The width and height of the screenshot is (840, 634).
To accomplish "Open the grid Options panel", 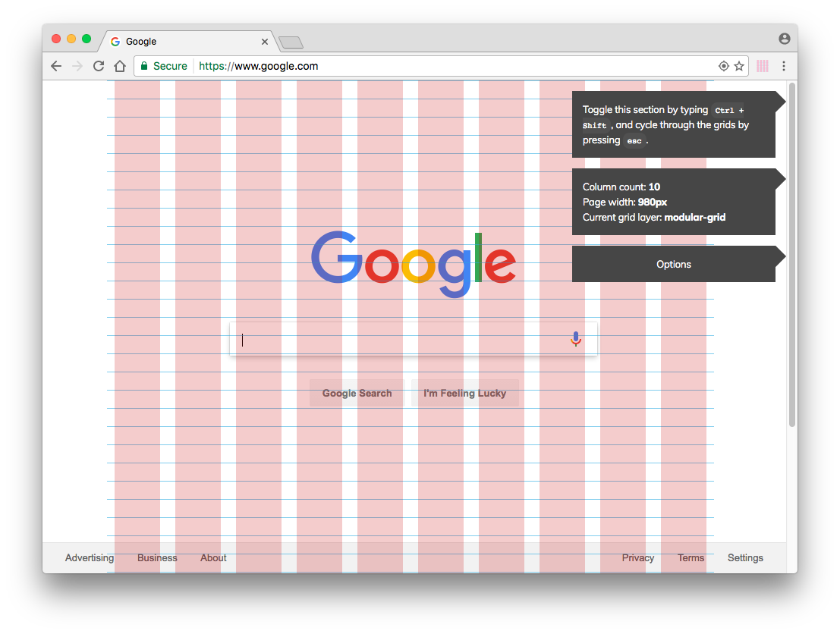I will (674, 264).
